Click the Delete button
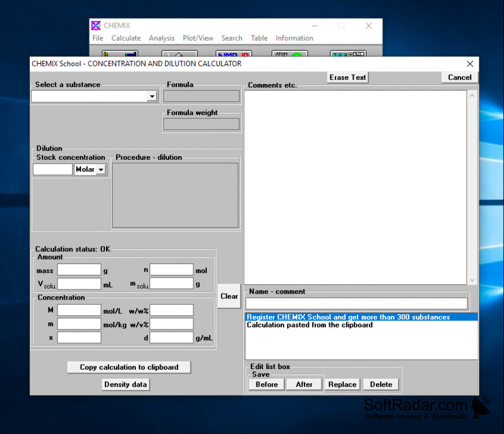Screen dimensions: 504x434 pyautogui.click(x=381, y=384)
